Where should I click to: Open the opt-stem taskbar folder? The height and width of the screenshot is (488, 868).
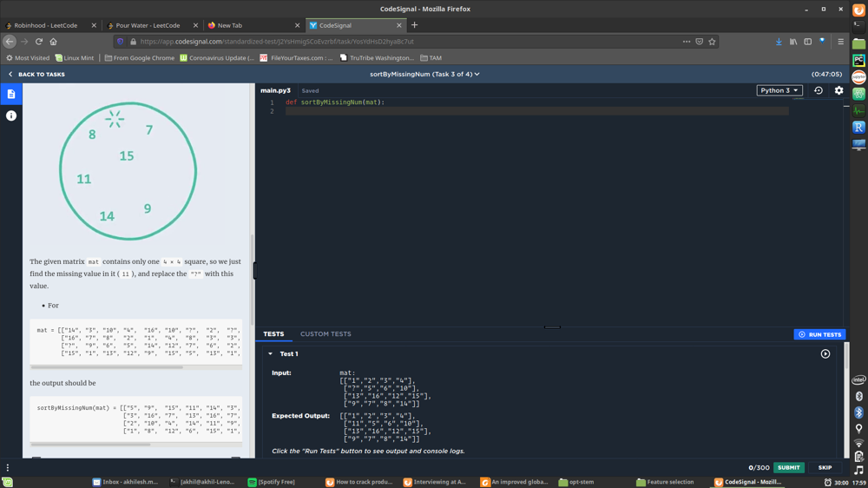coord(575,482)
